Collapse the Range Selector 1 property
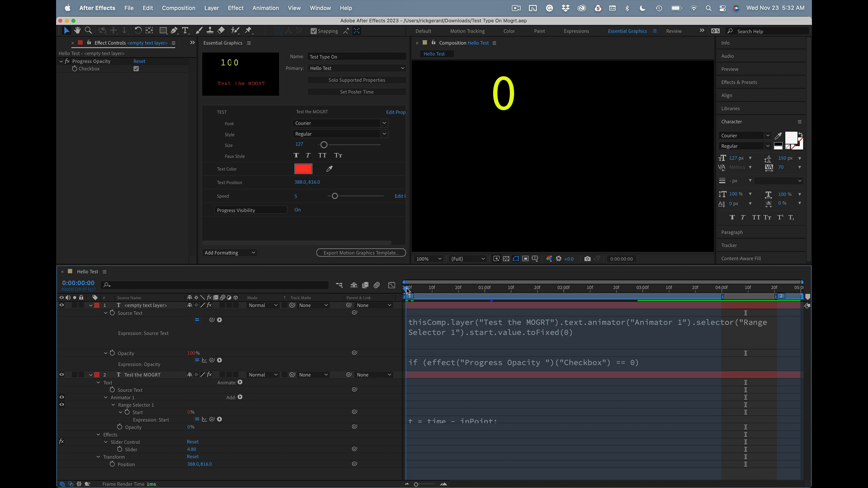 (x=113, y=405)
